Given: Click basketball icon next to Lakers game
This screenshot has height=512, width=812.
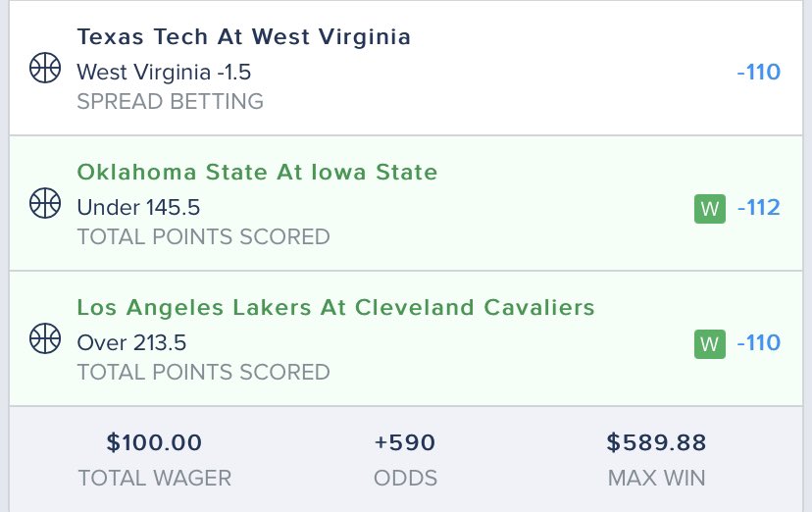Looking at the screenshot, I should 45,338.
